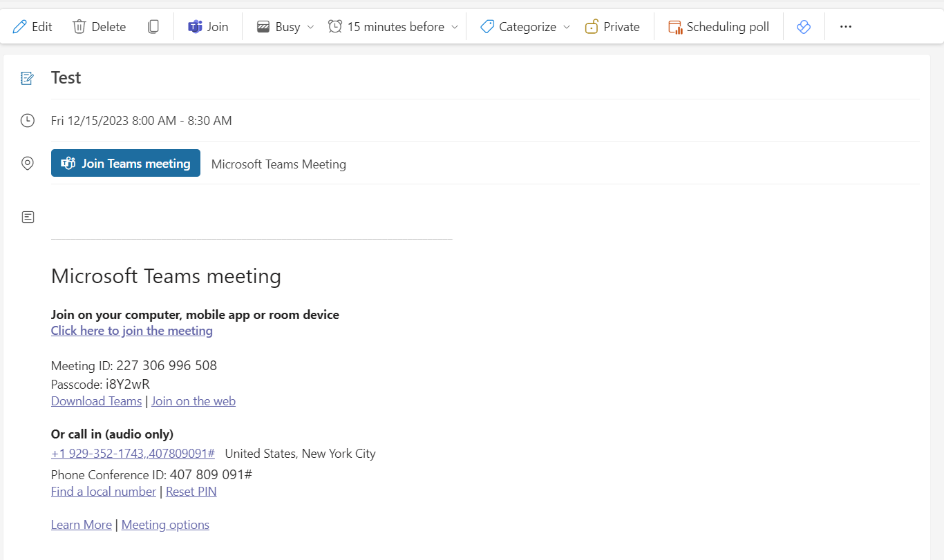
Task: Click Phone Conference ID 407 809 091#
Action: [x=151, y=475]
